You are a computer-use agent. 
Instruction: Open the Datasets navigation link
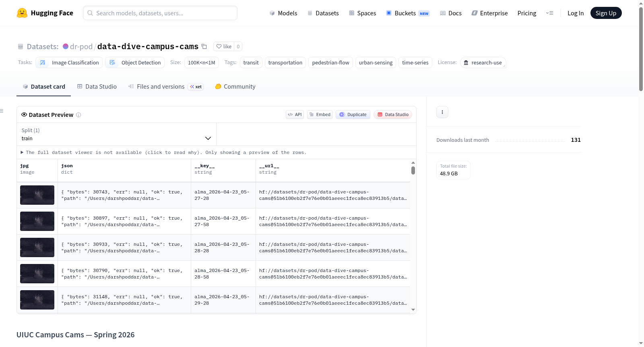(x=323, y=13)
